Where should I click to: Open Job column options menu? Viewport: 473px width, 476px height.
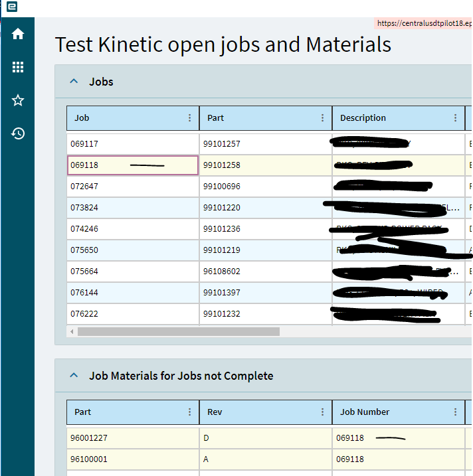189,118
